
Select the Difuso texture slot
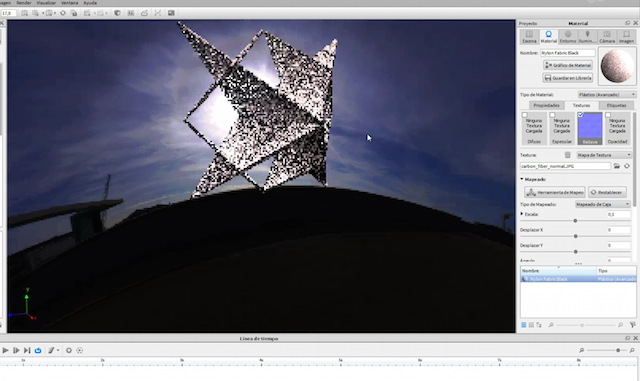pyautogui.click(x=534, y=129)
